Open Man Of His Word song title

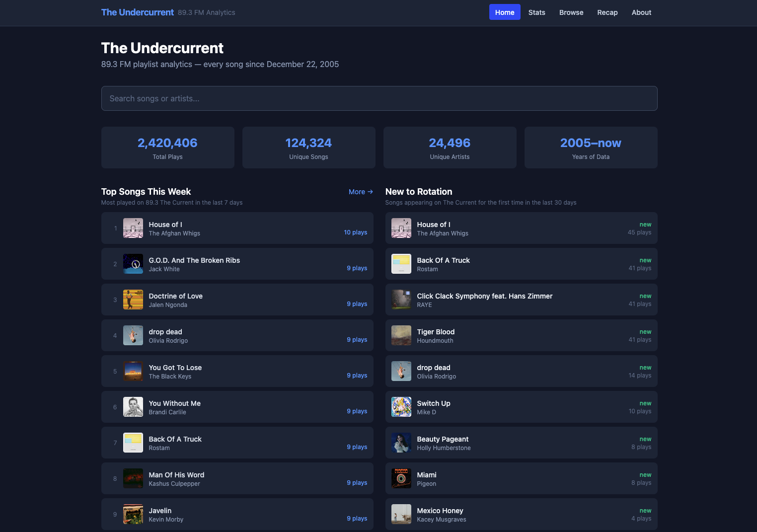(176, 475)
